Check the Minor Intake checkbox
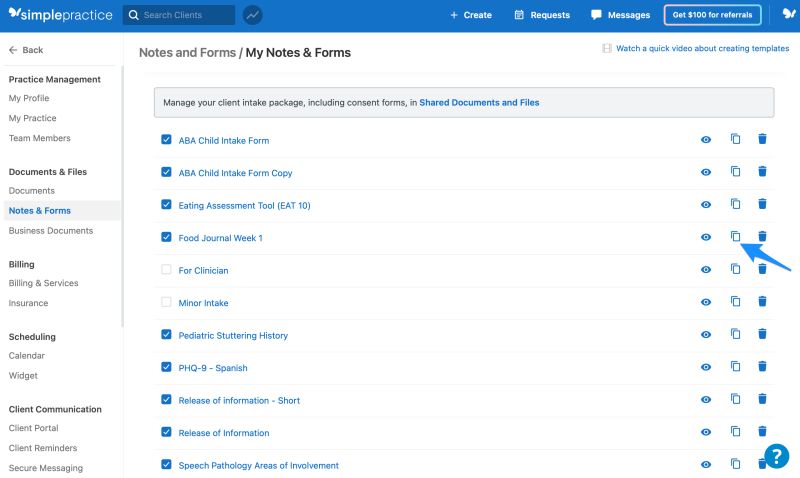The height and width of the screenshot is (478, 800). (166, 302)
